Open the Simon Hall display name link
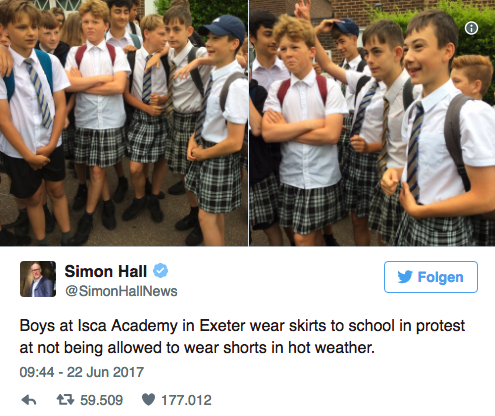Image resolution: width=495 pixels, height=416 pixels. [x=106, y=271]
